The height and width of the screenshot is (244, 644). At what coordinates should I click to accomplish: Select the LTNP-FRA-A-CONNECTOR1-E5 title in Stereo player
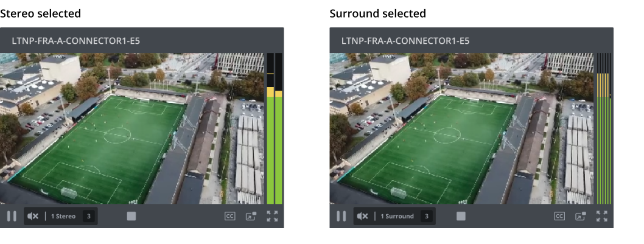click(76, 41)
